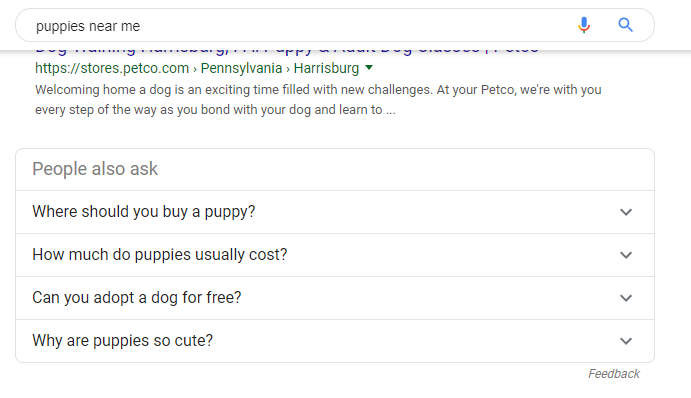Expand chevron for 'Where should you buy a puppy?'
The height and width of the screenshot is (398, 691).
click(626, 212)
